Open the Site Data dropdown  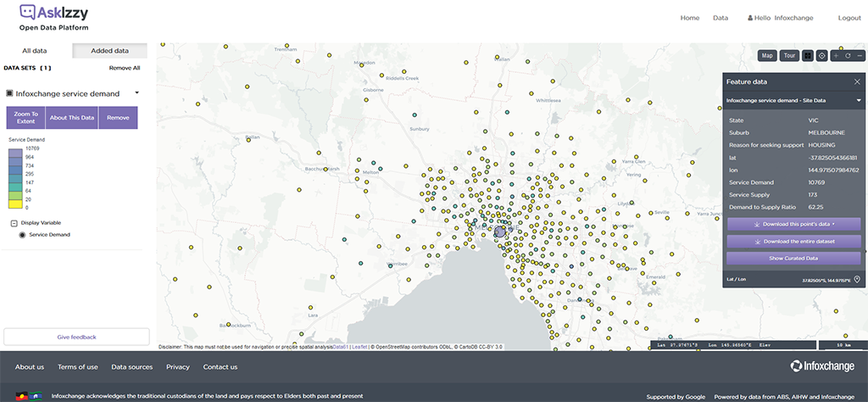point(857,101)
